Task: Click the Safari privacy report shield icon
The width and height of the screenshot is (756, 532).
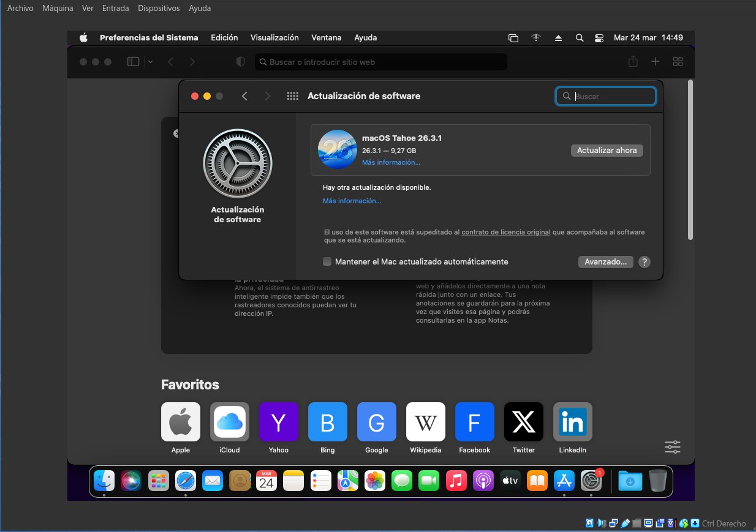Action: click(x=241, y=62)
